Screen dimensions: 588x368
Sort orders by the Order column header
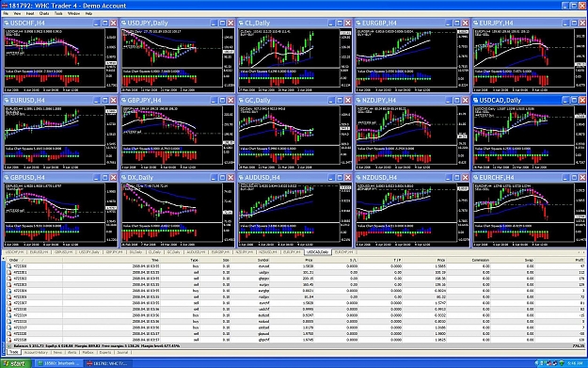35,260
